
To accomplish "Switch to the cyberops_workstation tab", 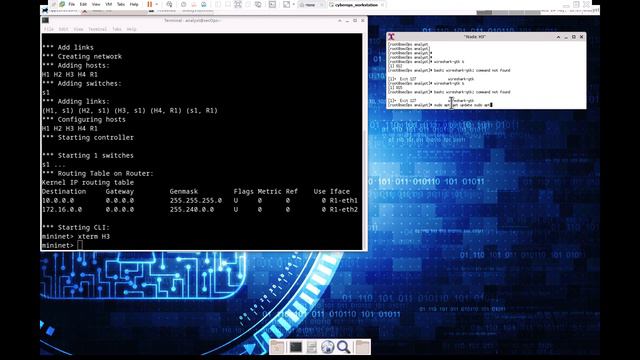I will point(356,5).
